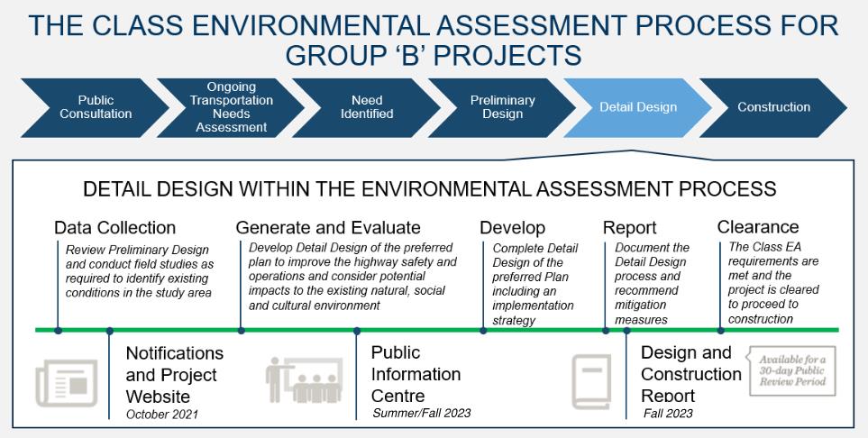Click the Generate and Evaluate heading
Viewport: 868px width, 438px height.
(x=328, y=228)
